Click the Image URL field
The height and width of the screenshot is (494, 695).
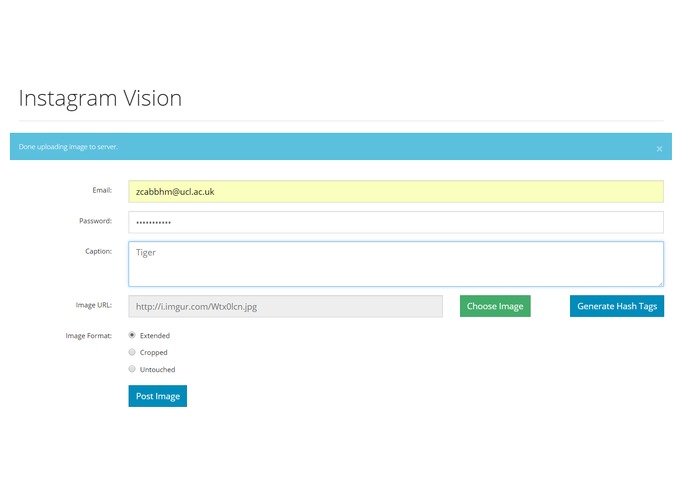(285, 306)
